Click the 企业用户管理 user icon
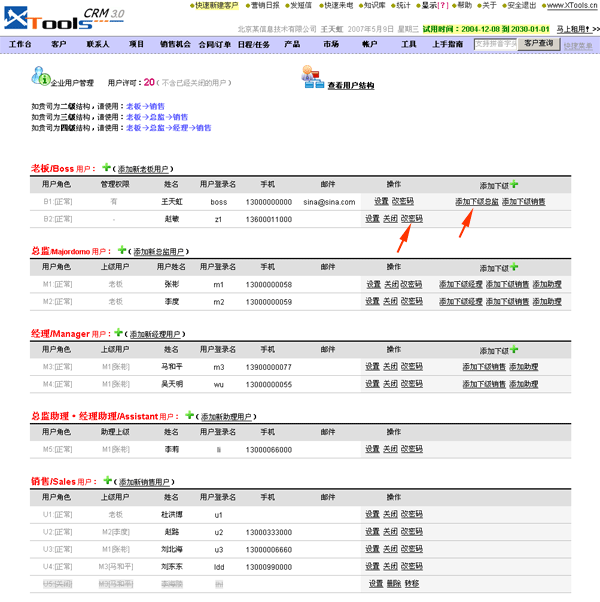The height and width of the screenshot is (602, 600). tap(39, 77)
